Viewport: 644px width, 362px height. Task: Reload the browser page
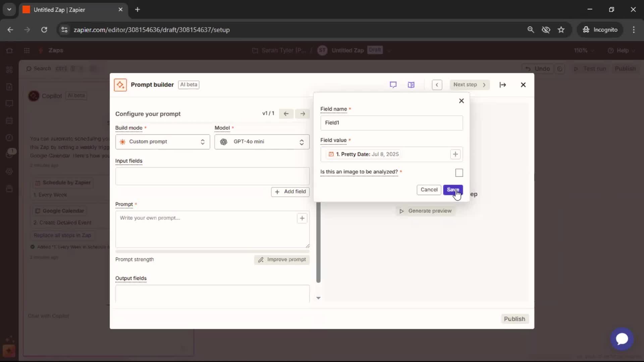tap(44, 30)
